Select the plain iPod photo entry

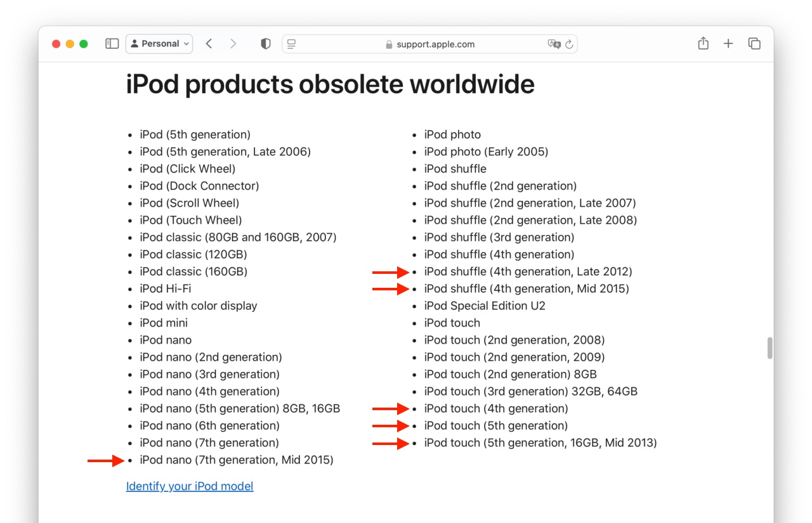[x=452, y=134]
